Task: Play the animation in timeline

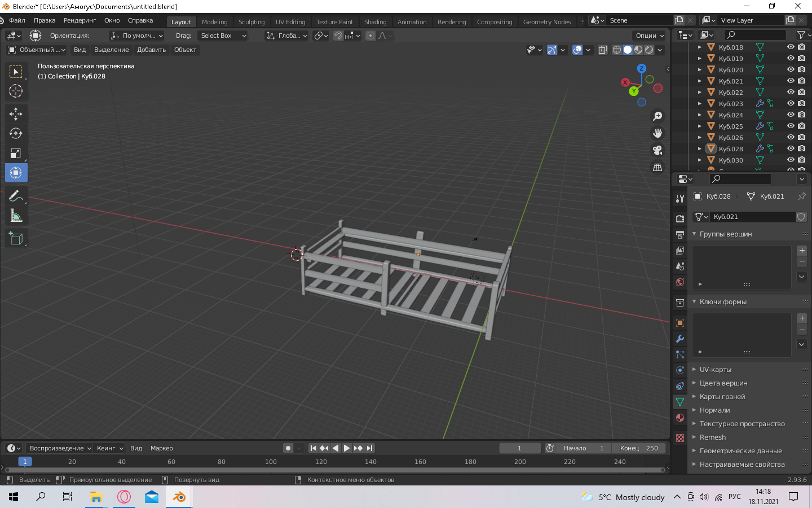Action: click(347, 448)
